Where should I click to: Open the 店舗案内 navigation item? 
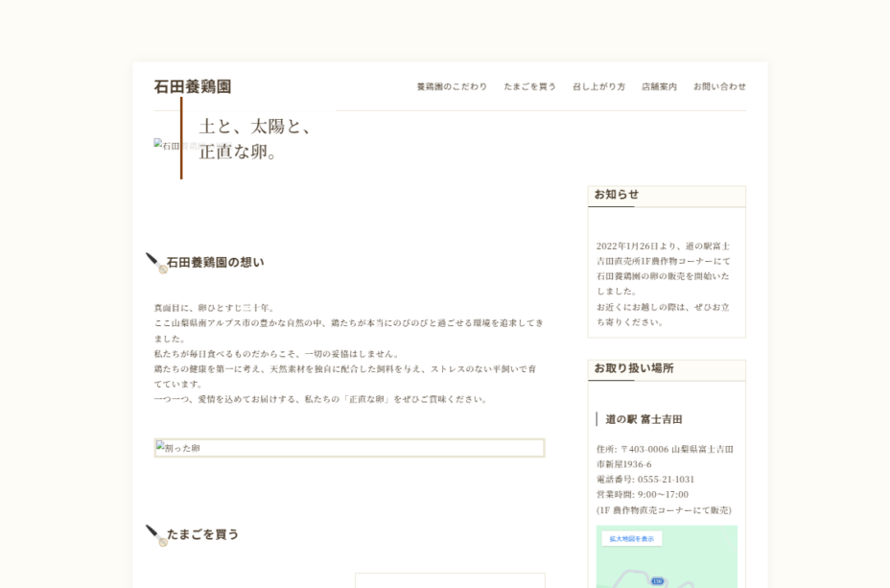click(659, 86)
